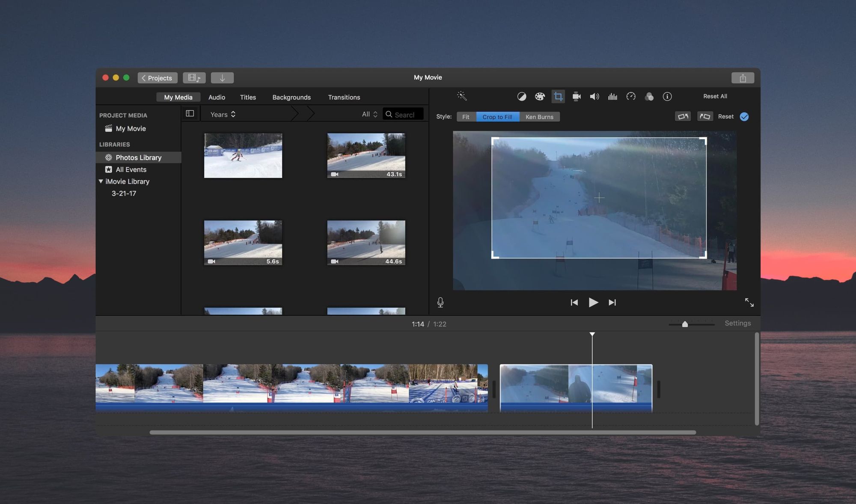Click the import media down arrow button
Viewport: 856px width, 504px height.
(x=222, y=78)
